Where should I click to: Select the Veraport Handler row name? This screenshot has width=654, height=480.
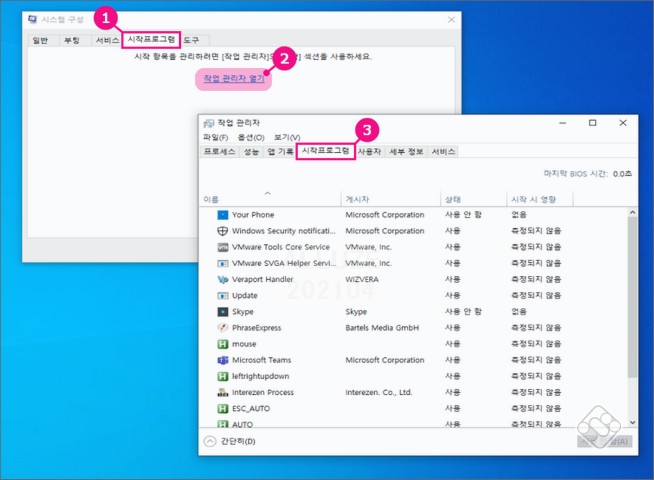click(x=262, y=279)
